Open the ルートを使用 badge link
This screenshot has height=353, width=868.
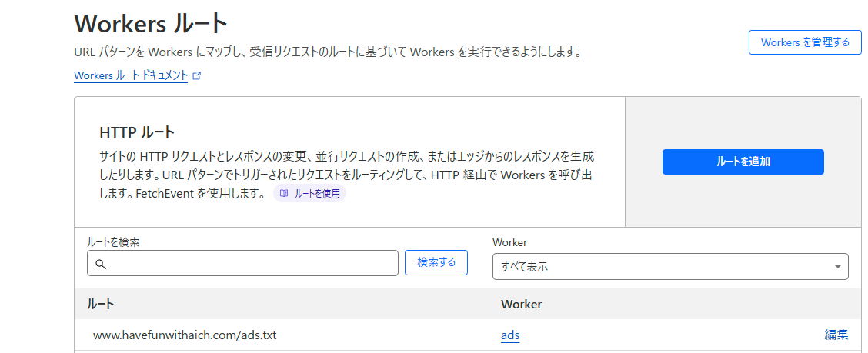[309, 194]
